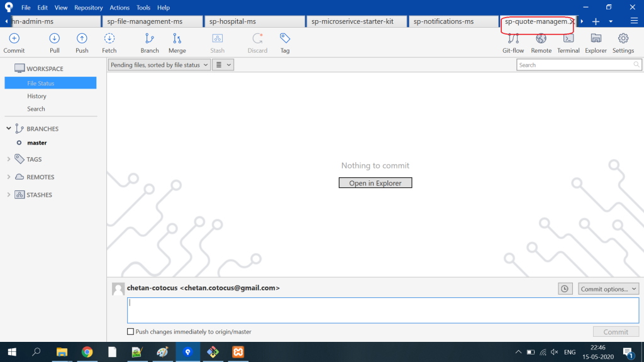Open file list view mode dropdown
644x362 pixels.
223,65
